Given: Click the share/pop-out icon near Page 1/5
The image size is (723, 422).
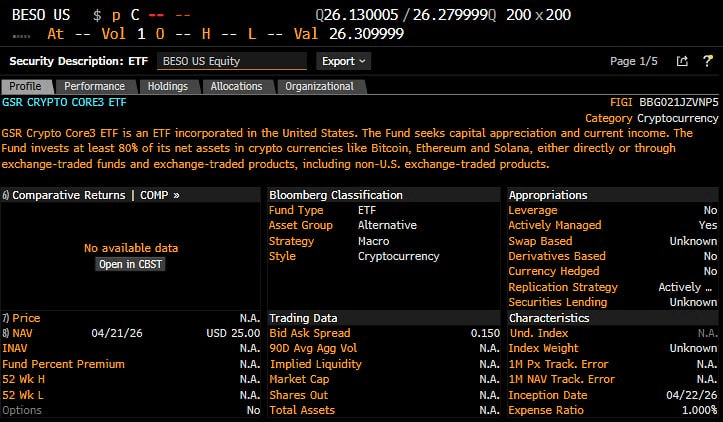Looking at the screenshot, I should point(682,61).
